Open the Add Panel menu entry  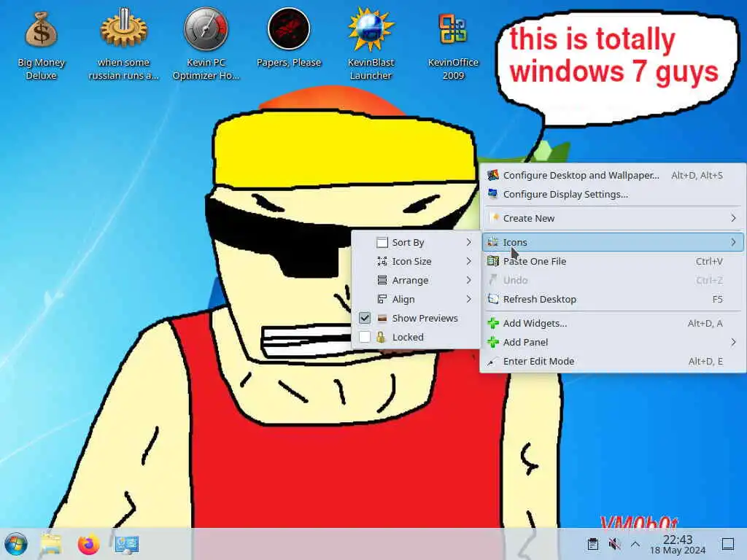613,342
